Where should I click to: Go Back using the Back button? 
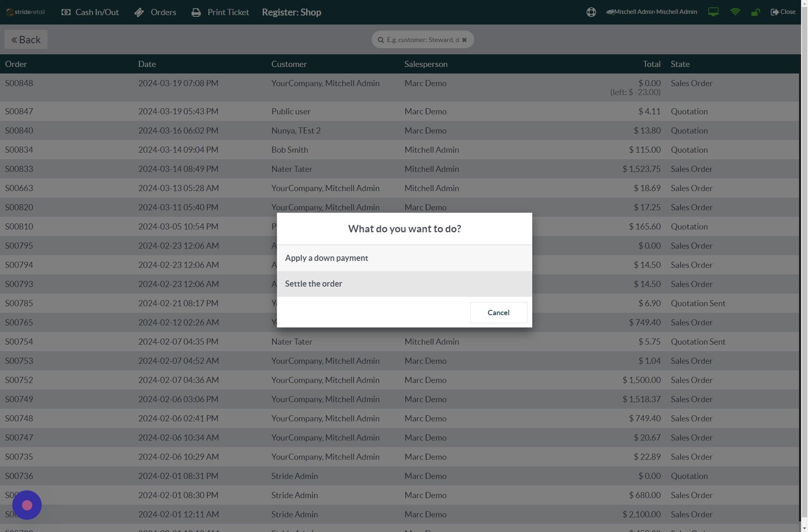26,40
